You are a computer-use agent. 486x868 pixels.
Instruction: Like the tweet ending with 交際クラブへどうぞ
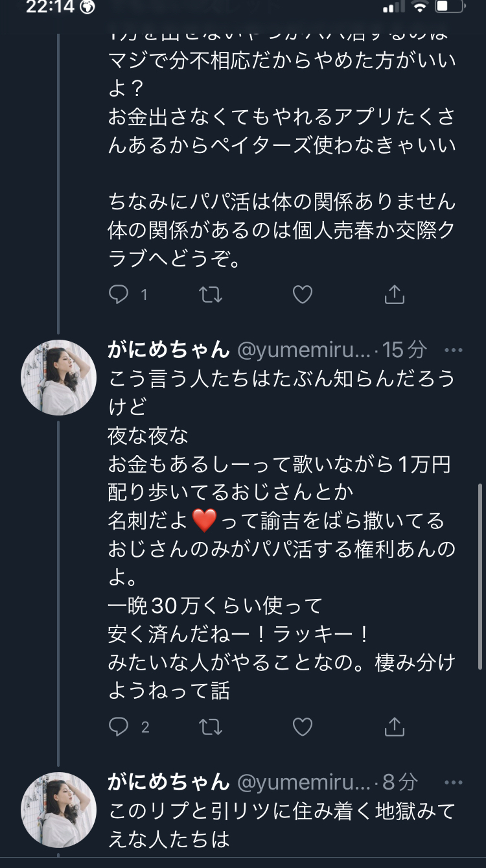(x=303, y=295)
